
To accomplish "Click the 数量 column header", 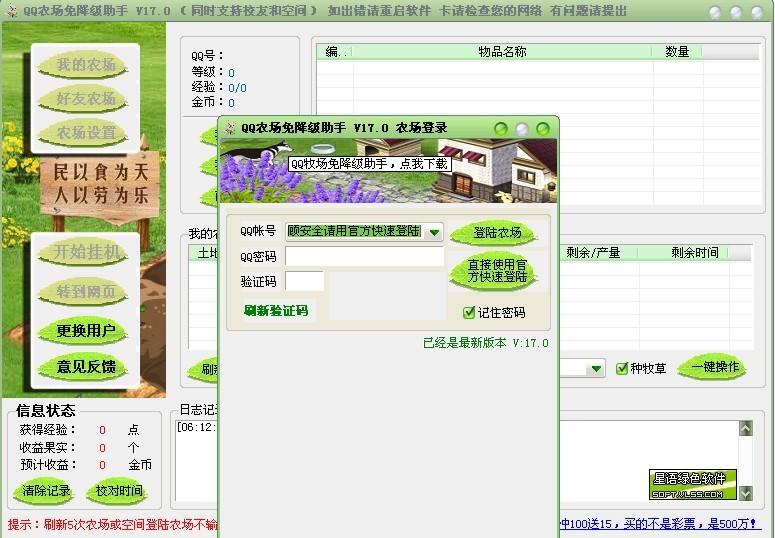I will pos(677,51).
